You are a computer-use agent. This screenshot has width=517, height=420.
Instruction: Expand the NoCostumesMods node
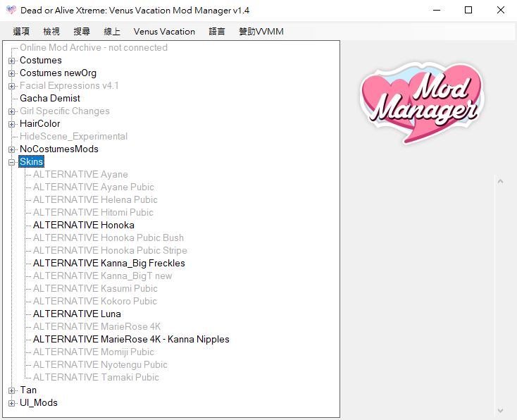[x=12, y=149]
